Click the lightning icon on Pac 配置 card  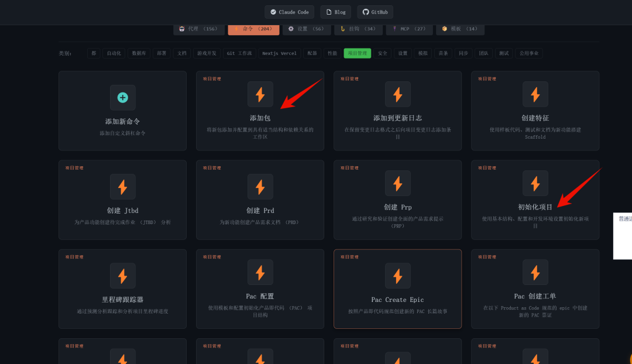click(260, 273)
